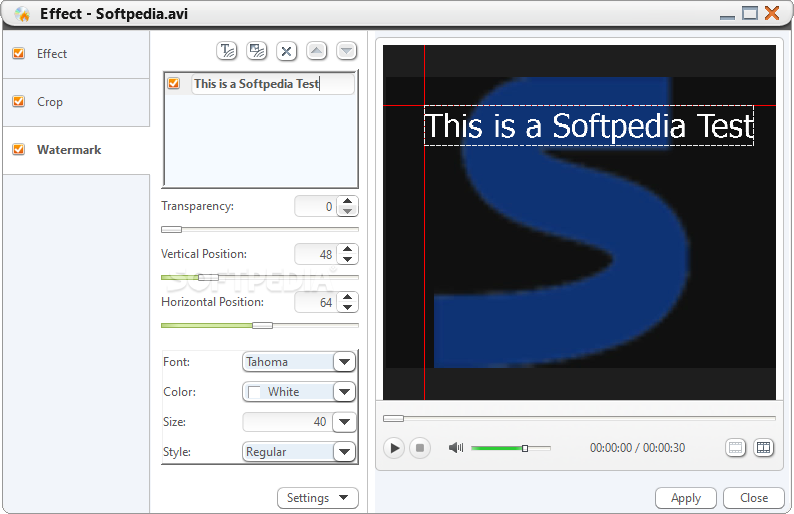The width and height of the screenshot is (794, 514).
Task: Click the Horizontal Position slider handle
Action: click(262, 326)
